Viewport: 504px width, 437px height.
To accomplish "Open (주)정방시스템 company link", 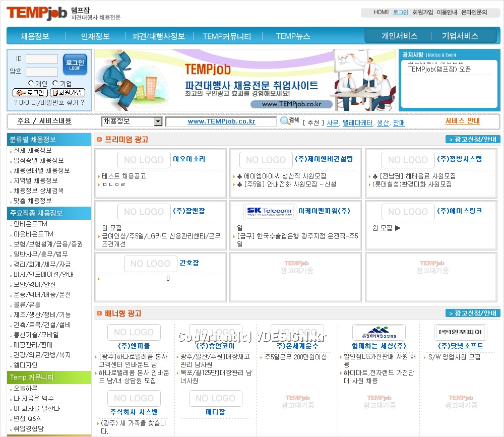I will (x=459, y=159).
